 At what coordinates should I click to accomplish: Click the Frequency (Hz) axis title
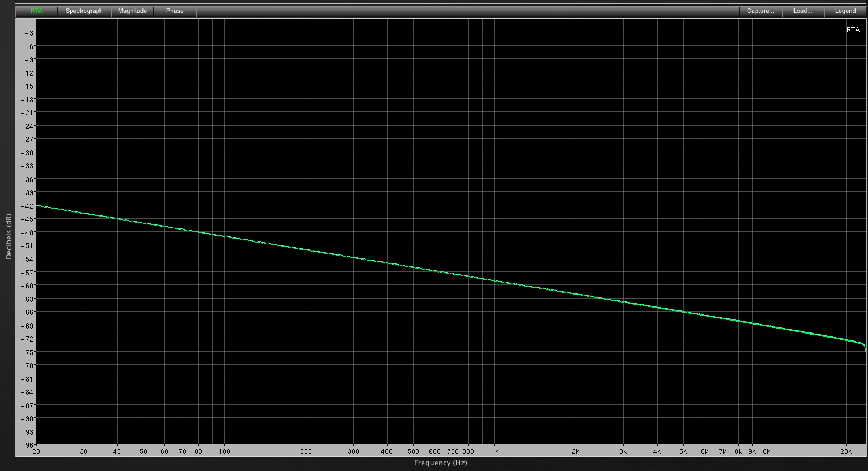click(440, 463)
